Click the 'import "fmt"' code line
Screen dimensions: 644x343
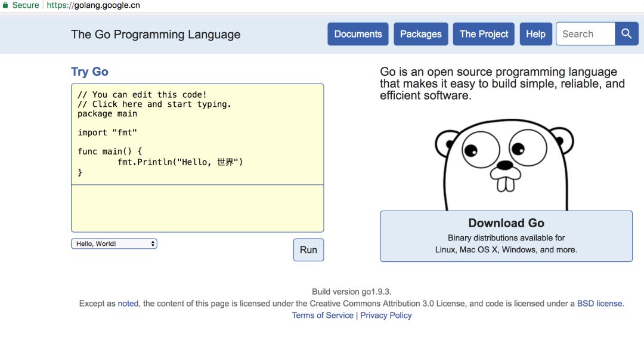click(x=107, y=132)
